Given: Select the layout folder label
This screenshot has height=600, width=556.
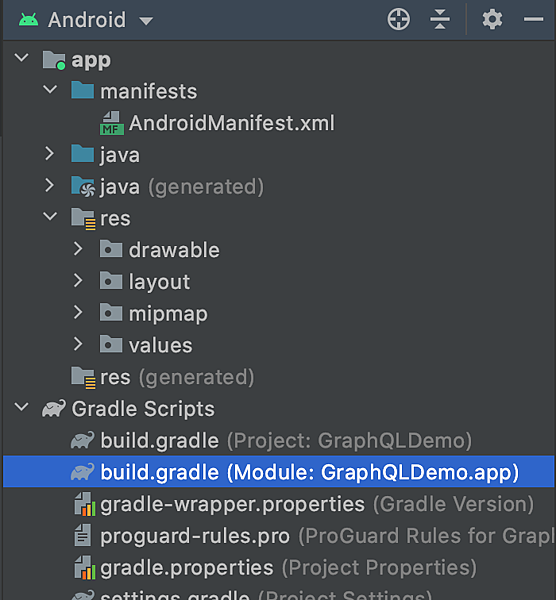Looking at the screenshot, I should (x=159, y=283).
